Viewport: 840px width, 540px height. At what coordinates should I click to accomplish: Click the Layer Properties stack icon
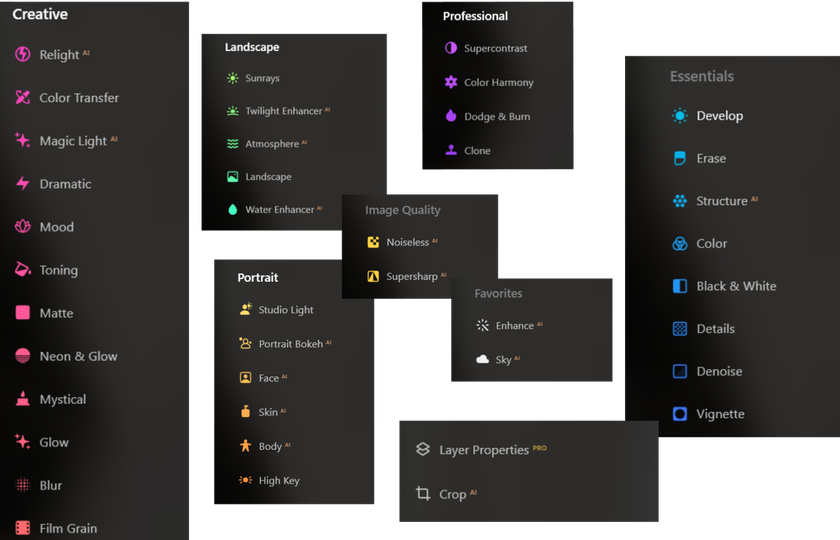[x=423, y=449]
